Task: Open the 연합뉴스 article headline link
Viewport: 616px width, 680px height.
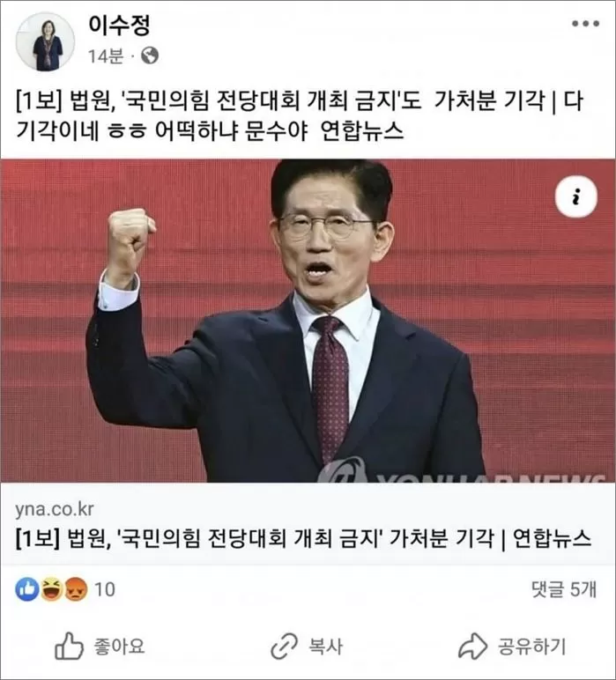Action: (x=303, y=539)
